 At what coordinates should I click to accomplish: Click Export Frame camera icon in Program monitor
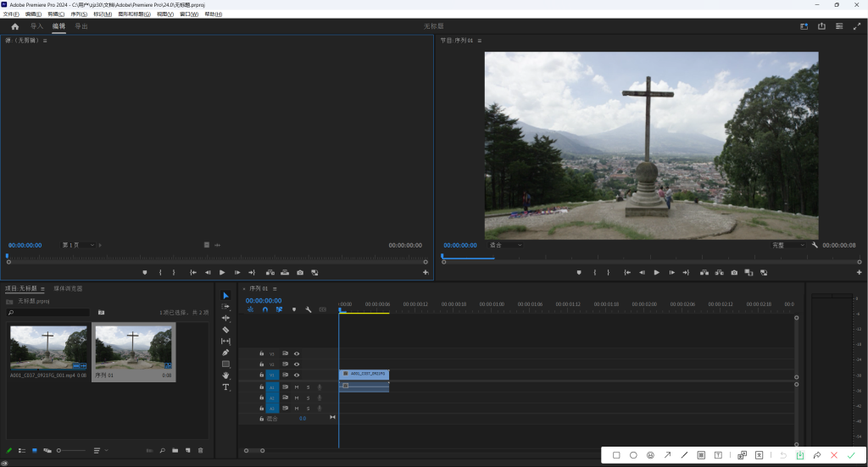tap(733, 273)
